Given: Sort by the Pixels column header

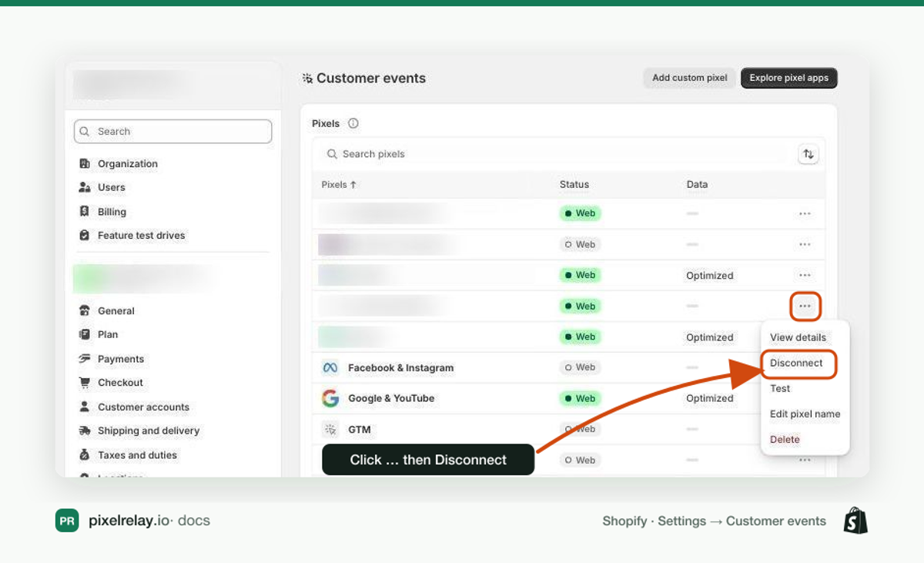Looking at the screenshot, I should (339, 185).
